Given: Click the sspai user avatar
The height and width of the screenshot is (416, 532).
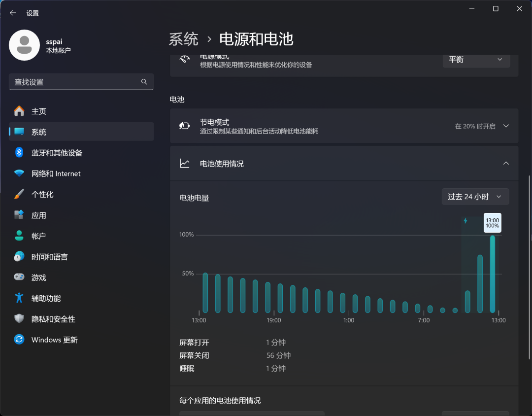Looking at the screenshot, I should 25,45.
